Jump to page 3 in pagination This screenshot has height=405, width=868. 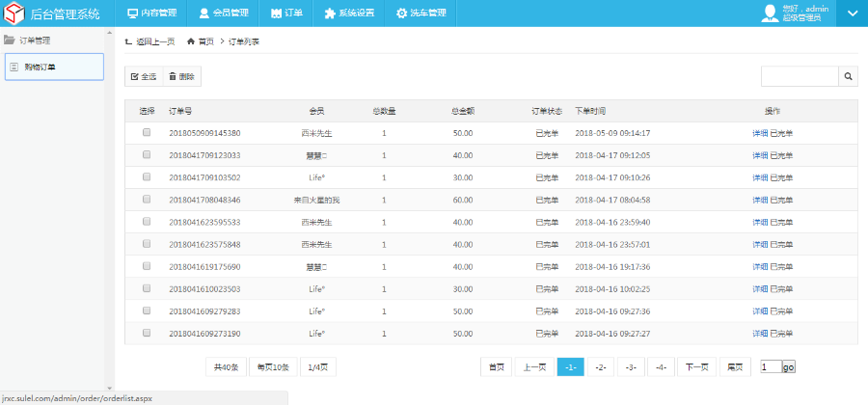[x=631, y=367]
